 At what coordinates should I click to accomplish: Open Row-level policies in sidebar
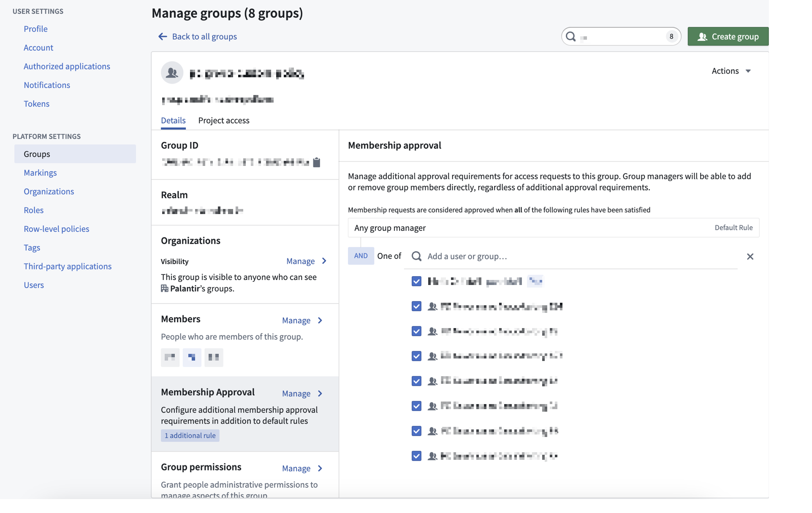57,229
